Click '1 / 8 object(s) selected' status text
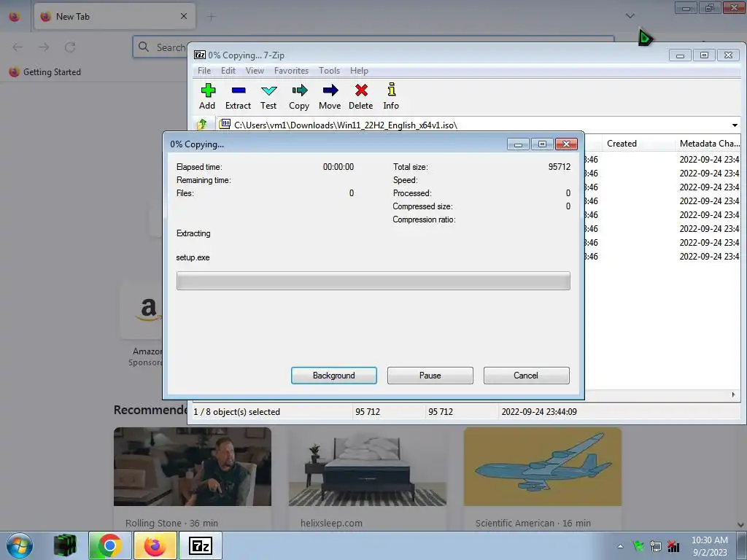 pos(237,412)
